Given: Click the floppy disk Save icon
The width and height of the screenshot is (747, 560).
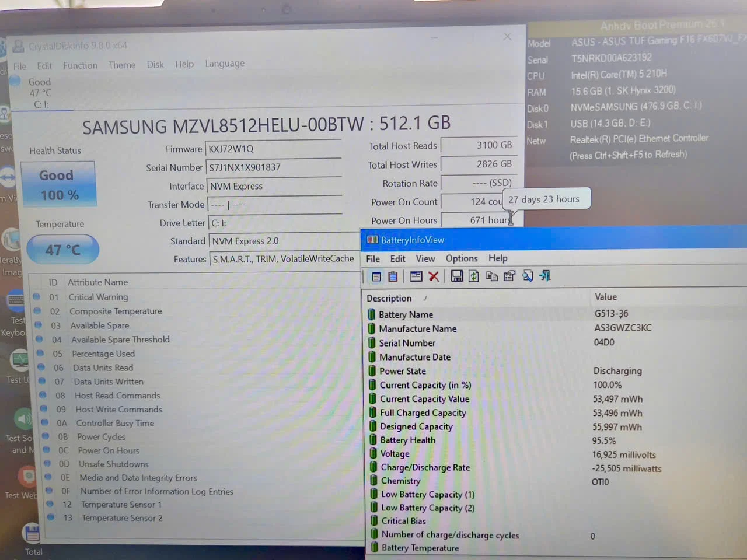Looking at the screenshot, I should click(x=457, y=276).
